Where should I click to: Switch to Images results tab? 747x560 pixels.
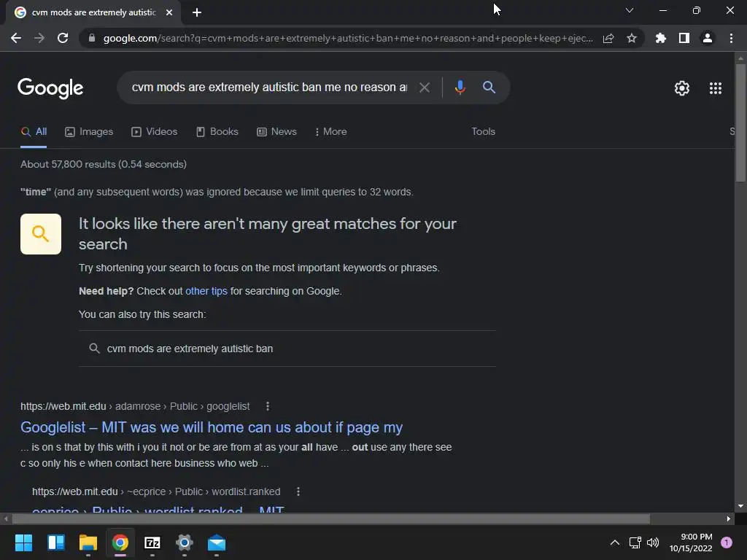point(89,132)
